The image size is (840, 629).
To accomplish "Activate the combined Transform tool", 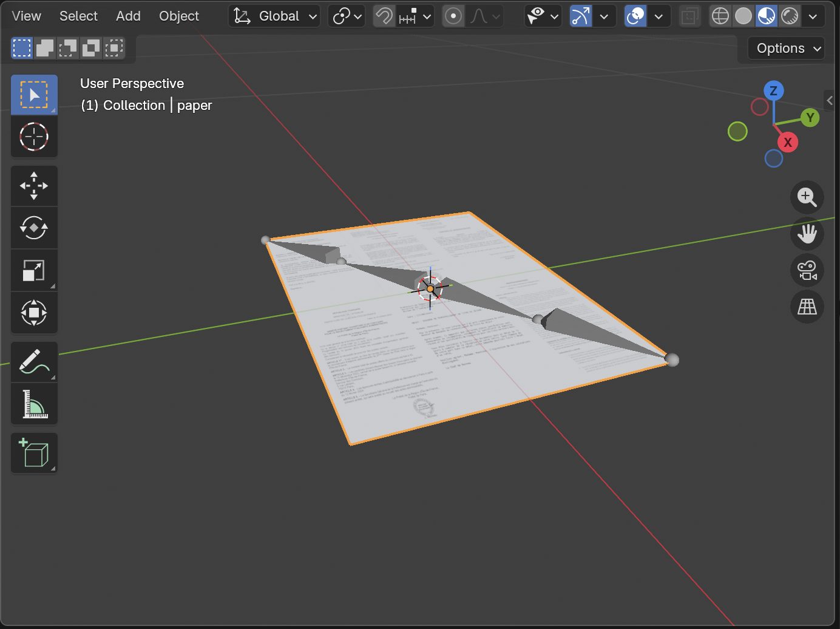I will tap(34, 313).
